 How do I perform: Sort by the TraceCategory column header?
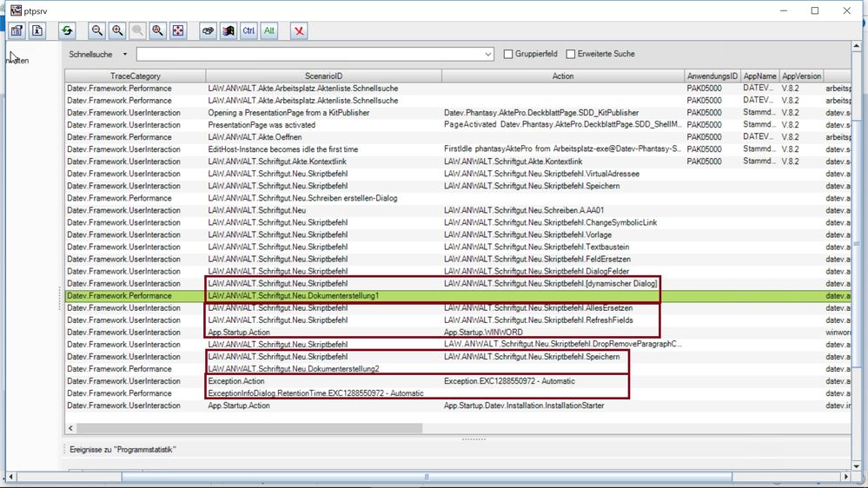click(x=136, y=76)
